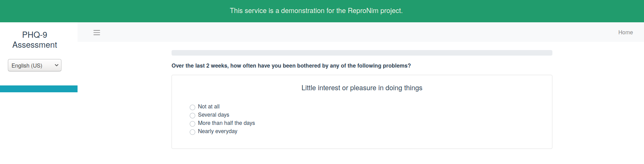Click the Not at all label text
This screenshot has width=644, height=164.
[209, 107]
